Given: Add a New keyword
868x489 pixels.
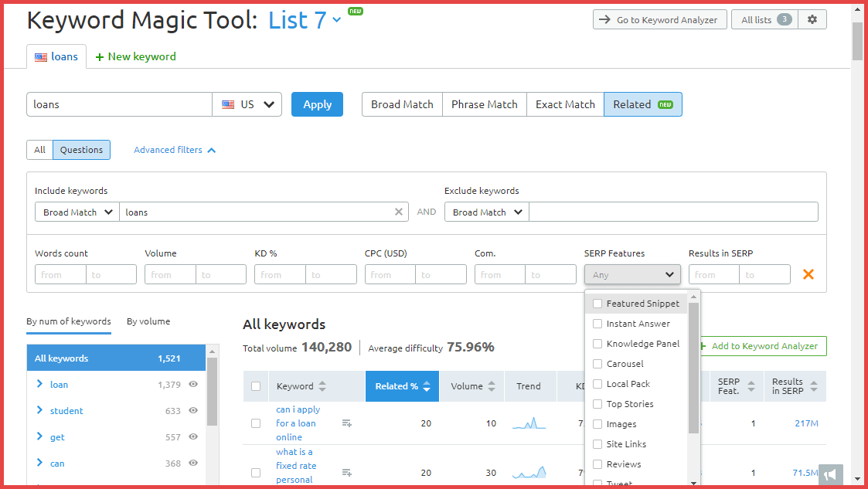Looking at the screenshot, I should [x=135, y=56].
